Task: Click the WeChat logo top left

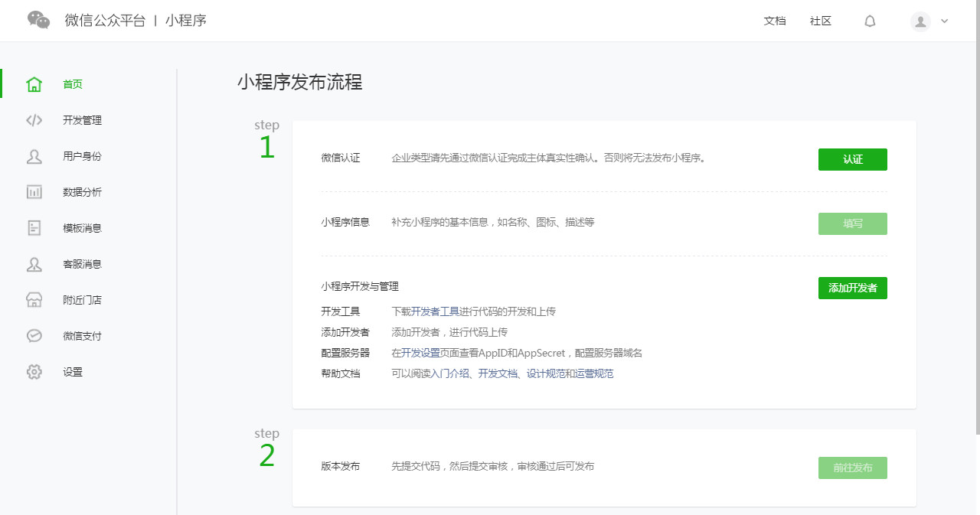Action: coord(38,20)
